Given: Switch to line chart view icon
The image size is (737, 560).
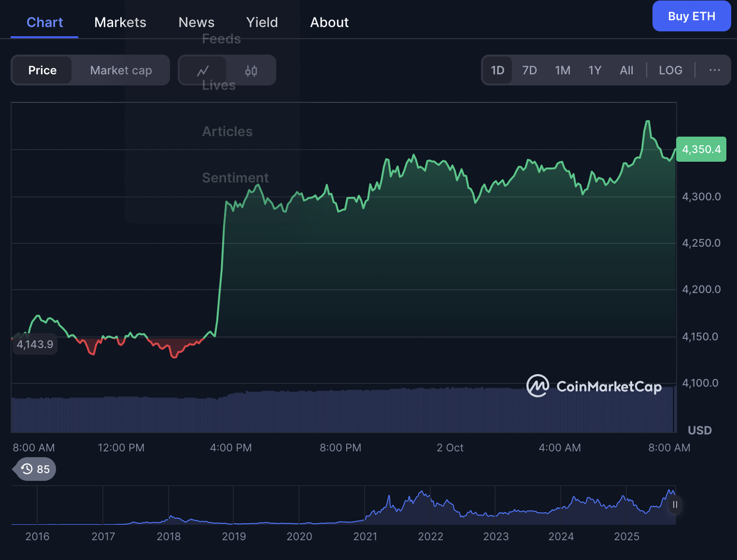Looking at the screenshot, I should [203, 70].
